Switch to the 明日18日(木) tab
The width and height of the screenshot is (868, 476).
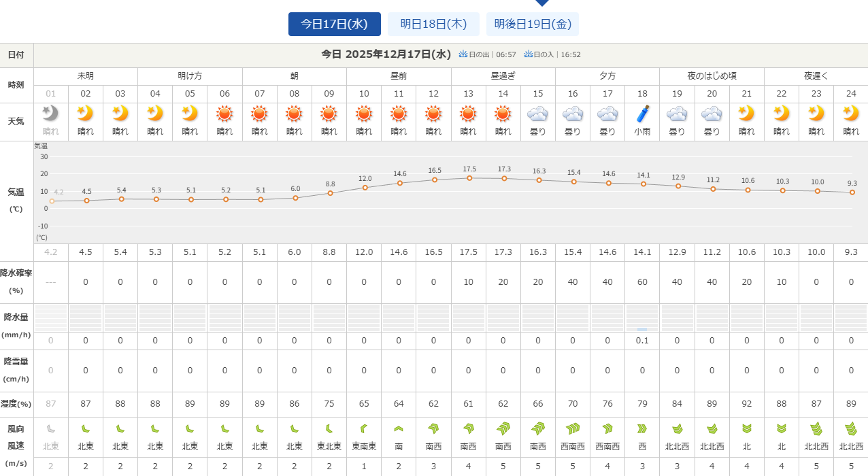click(x=433, y=24)
